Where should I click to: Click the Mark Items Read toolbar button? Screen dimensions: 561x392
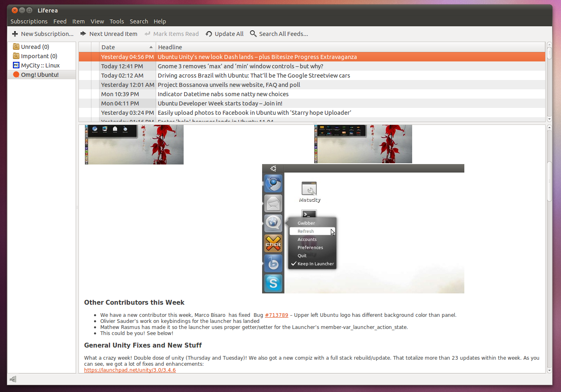tap(171, 34)
